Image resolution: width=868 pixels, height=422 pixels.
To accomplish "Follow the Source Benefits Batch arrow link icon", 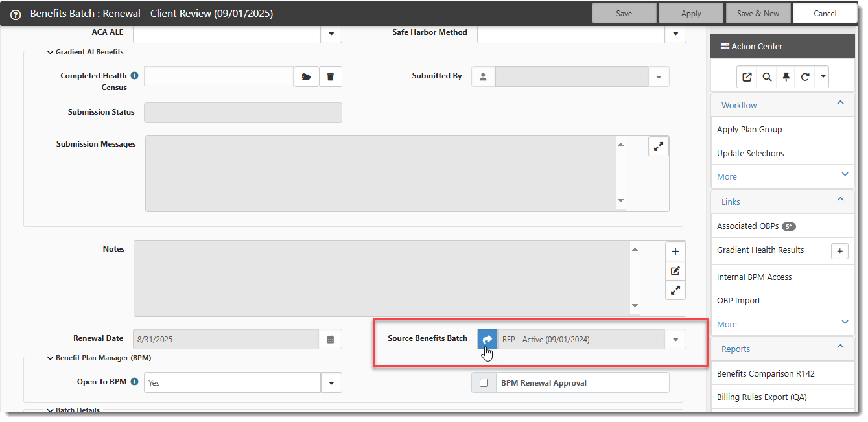I will click(487, 339).
